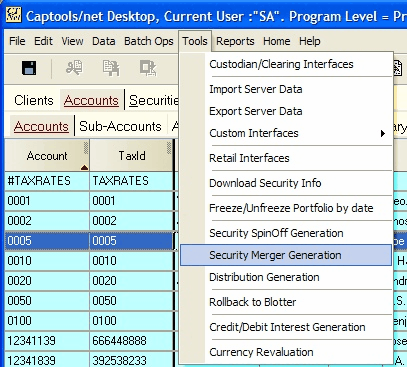The height and width of the screenshot is (367, 407).
Task: Select TaxId cell 0002
Action: click(132, 221)
